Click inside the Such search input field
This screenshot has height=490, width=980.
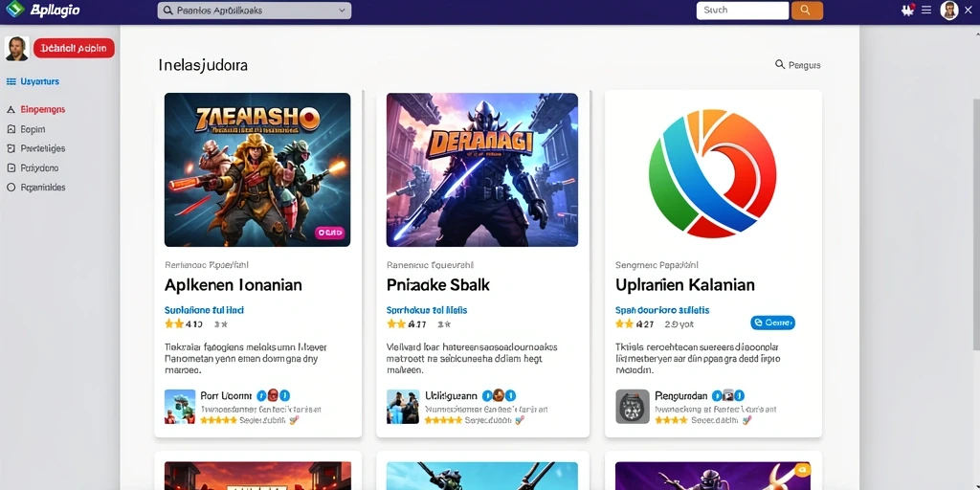tap(743, 10)
